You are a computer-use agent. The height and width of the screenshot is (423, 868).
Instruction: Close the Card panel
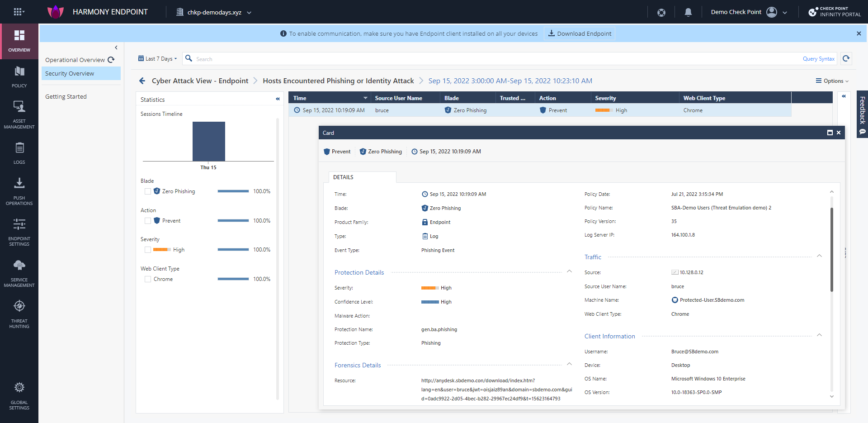(x=839, y=133)
